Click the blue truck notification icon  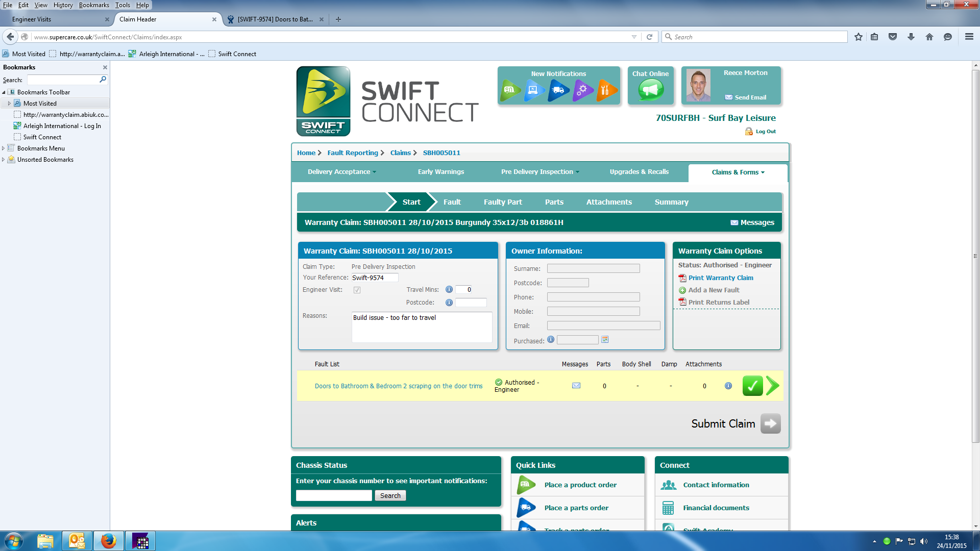[558, 90]
